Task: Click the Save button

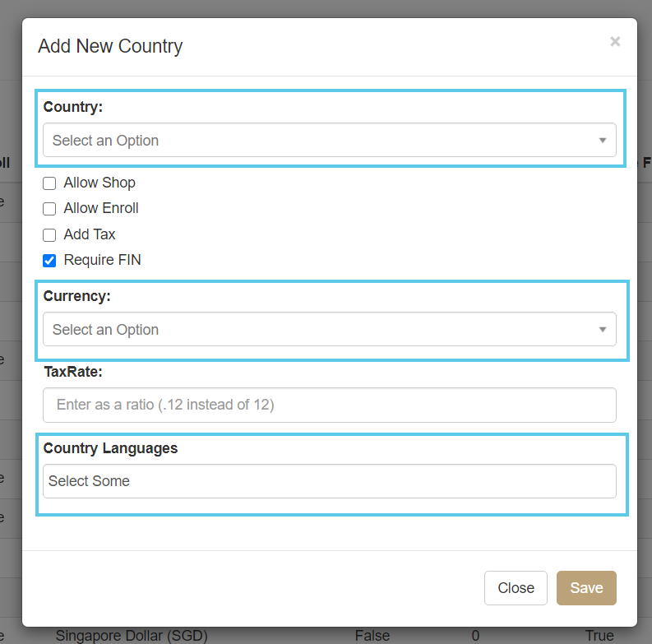Action: pyautogui.click(x=586, y=588)
